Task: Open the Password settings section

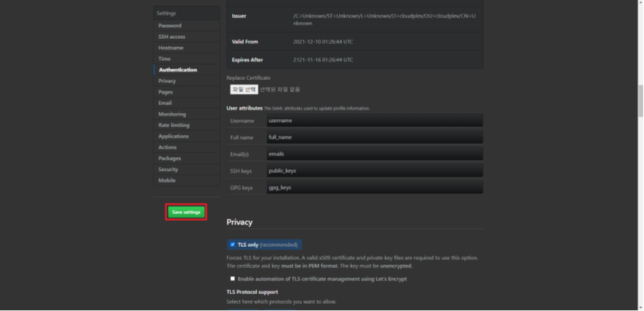Action: click(169, 26)
